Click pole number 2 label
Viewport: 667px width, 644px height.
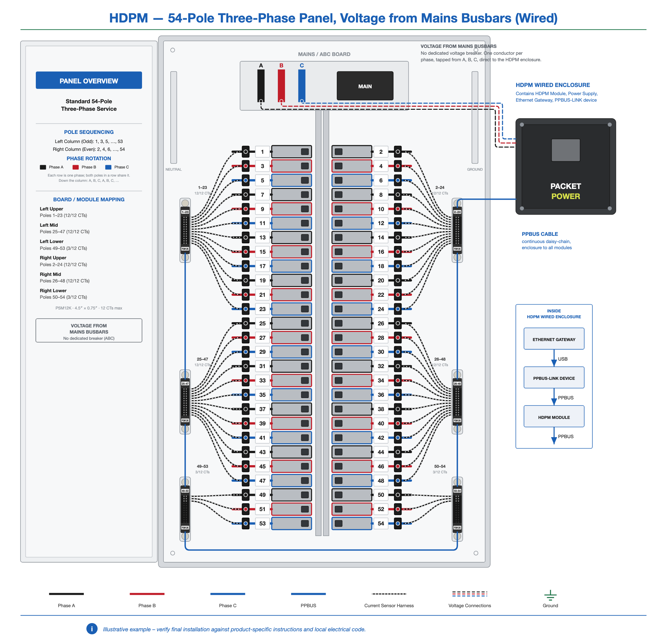tap(381, 152)
